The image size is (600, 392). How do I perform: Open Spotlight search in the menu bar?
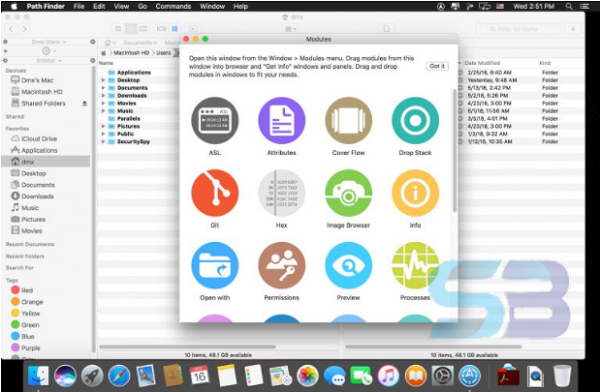569,6
